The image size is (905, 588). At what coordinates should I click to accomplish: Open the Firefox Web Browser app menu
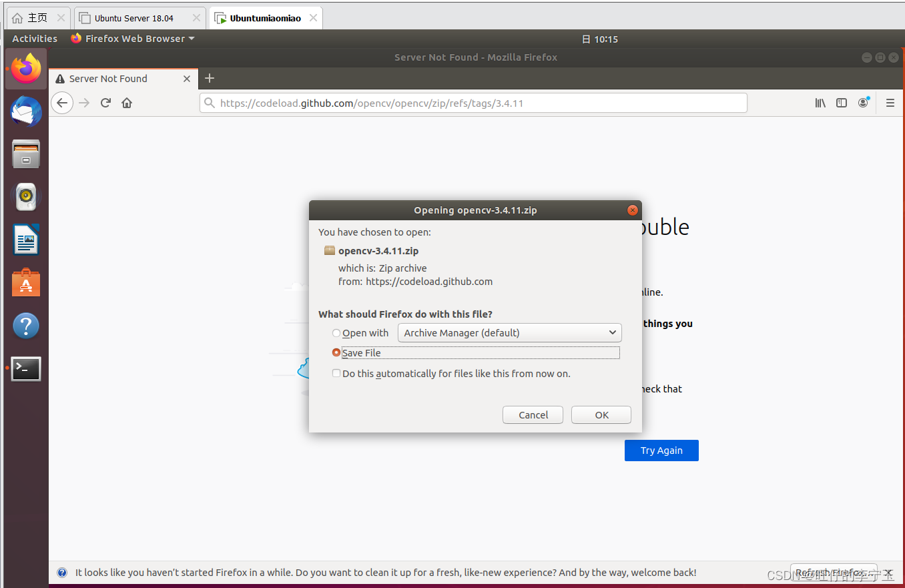tap(133, 39)
